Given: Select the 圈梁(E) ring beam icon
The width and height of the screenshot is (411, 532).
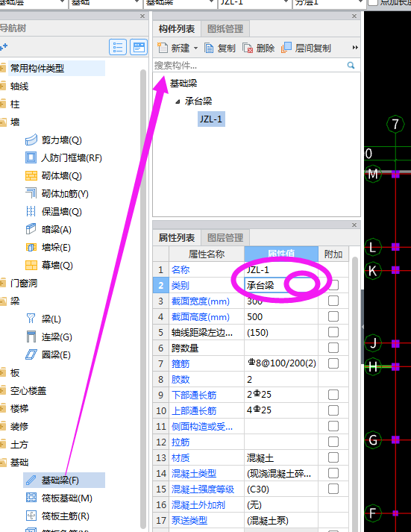Looking at the screenshot, I should click(x=31, y=355).
